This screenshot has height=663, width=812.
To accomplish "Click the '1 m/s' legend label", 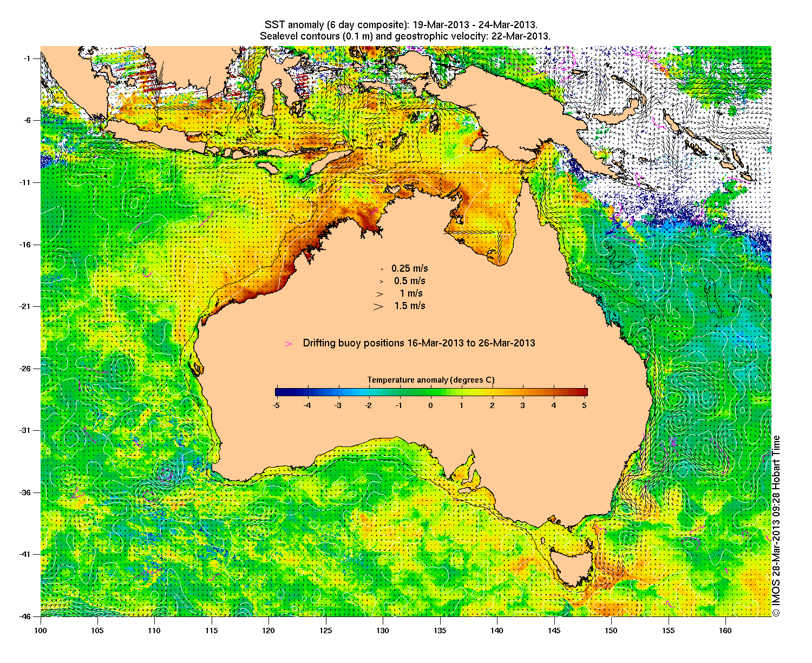I will (x=411, y=293).
